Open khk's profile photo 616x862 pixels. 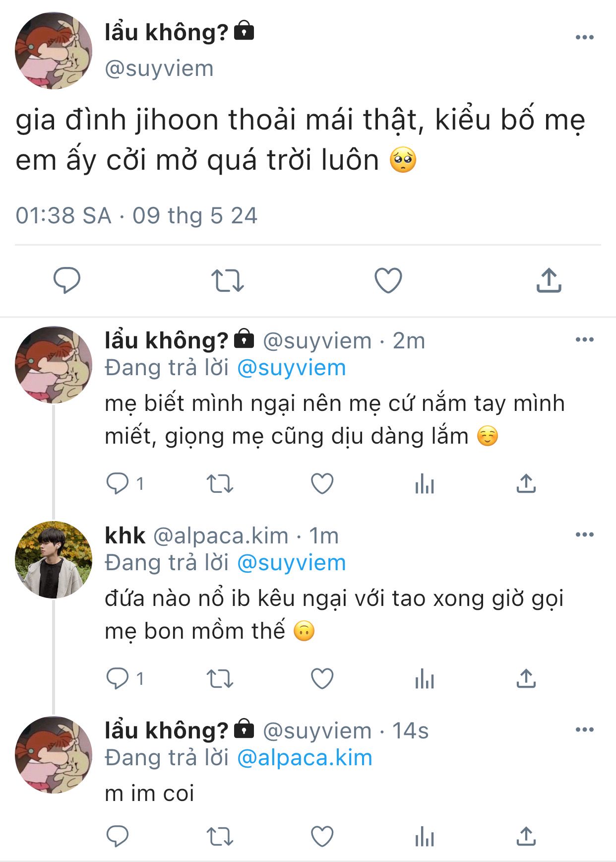pos(54,559)
